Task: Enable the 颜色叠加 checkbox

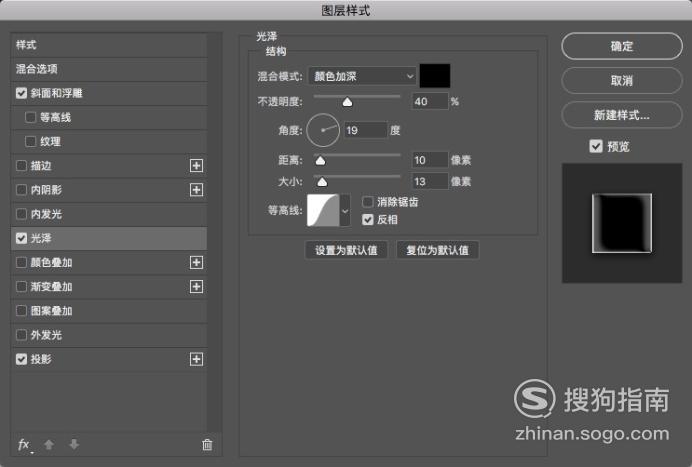Action: (21, 263)
